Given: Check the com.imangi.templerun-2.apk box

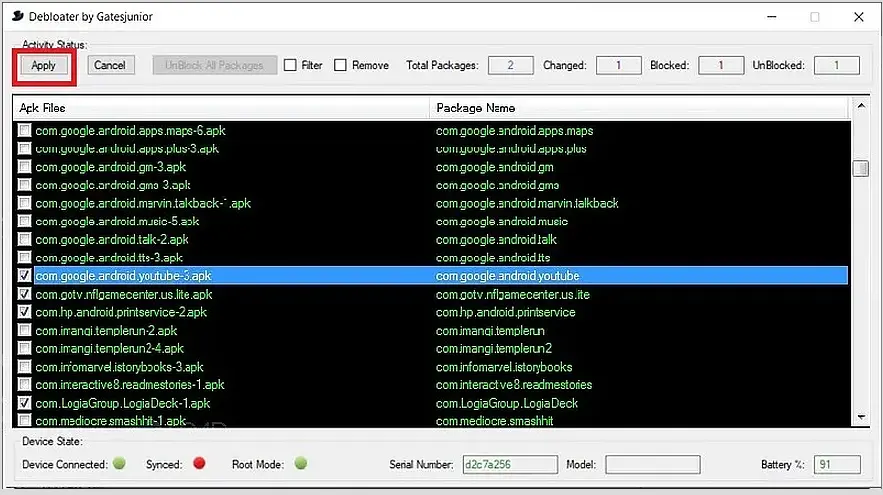Looking at the screenshot, I should [x=24, y=330].
